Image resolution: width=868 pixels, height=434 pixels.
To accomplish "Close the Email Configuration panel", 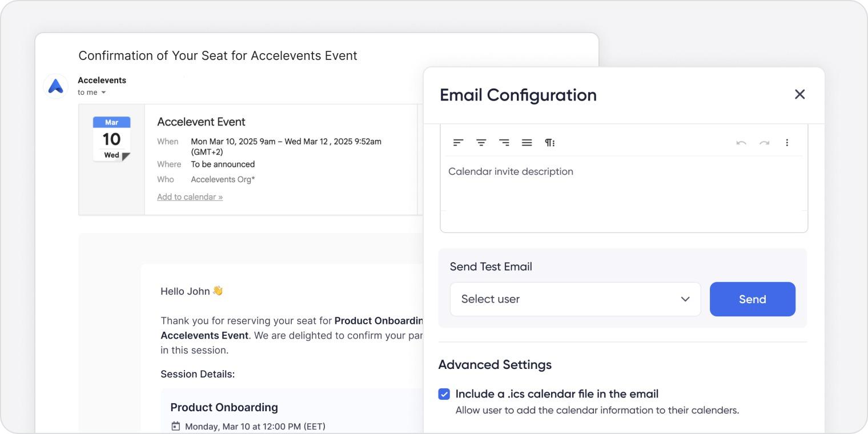I will (799, 94).
